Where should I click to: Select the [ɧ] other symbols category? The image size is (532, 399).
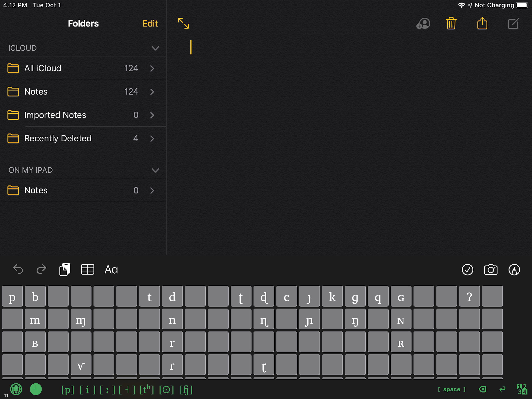pos(186,390)
